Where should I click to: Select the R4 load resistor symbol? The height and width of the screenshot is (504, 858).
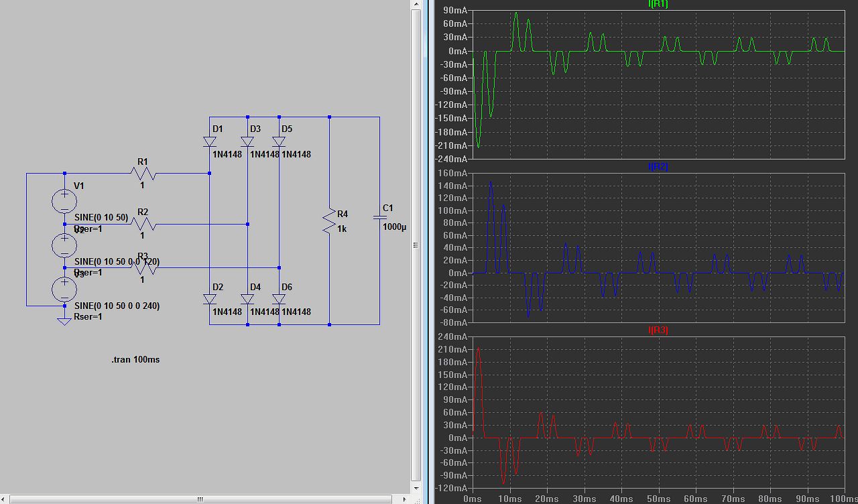[329, 221]
